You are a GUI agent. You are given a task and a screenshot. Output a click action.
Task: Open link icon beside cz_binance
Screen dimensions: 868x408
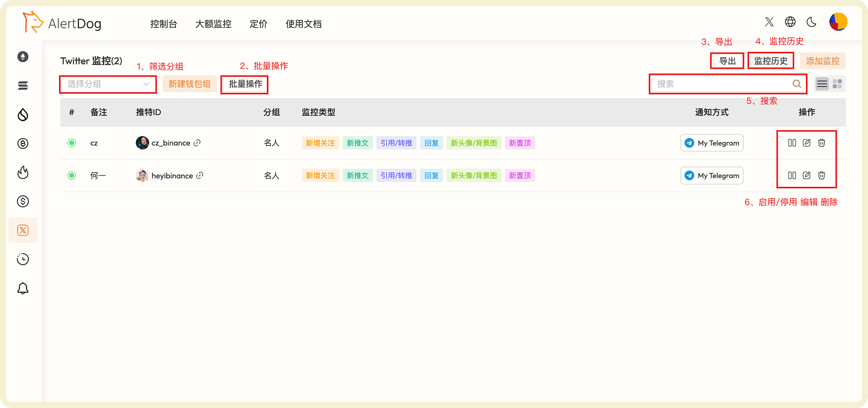coord(197,143)
